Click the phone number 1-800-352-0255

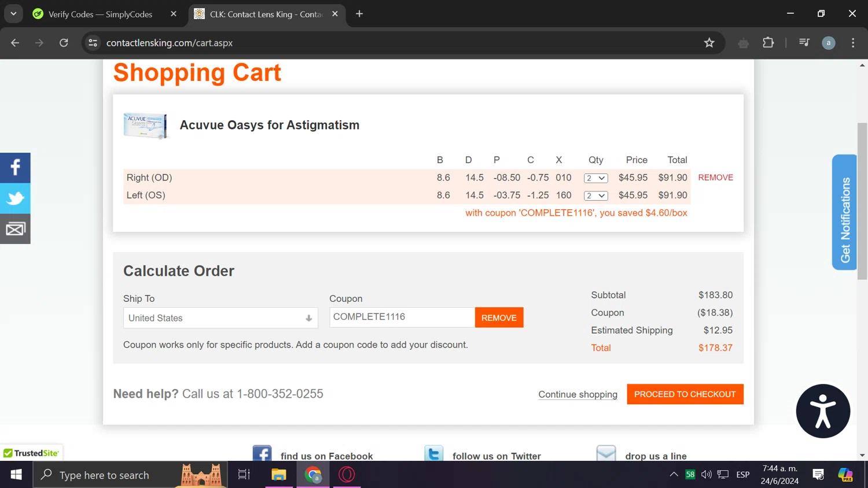280,394
